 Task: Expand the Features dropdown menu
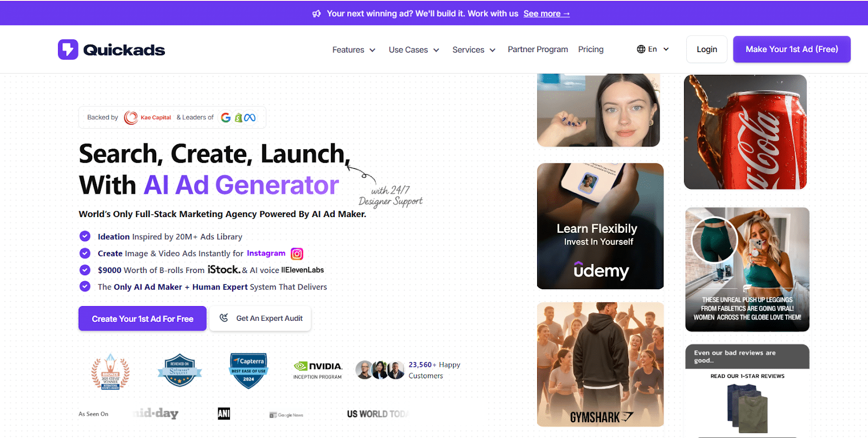[x=354, y=50]
